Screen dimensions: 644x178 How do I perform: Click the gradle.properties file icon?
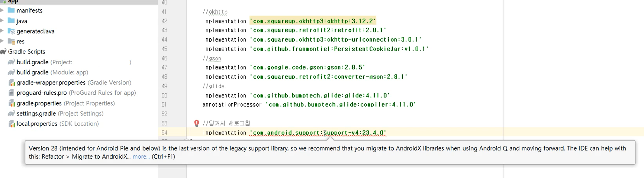[x=12, y=103]
